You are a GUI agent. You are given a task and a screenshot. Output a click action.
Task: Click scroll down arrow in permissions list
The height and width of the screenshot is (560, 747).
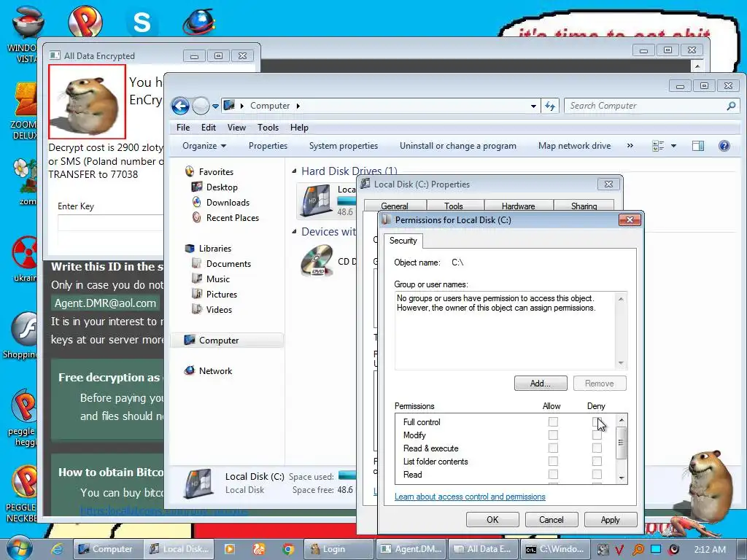click(x=621, y=478)
